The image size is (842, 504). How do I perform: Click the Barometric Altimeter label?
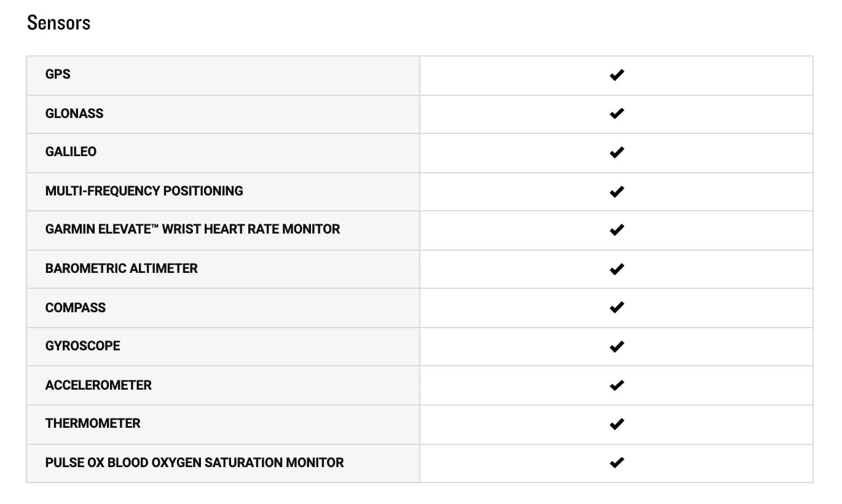[x=121, y=269]
